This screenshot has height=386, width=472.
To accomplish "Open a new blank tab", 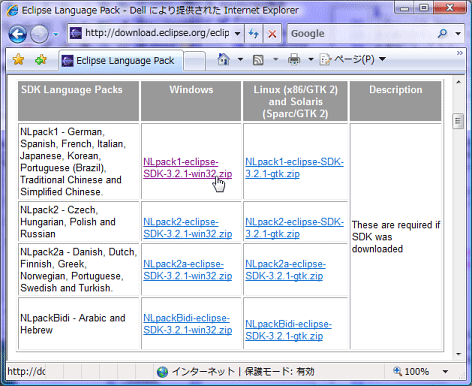I will pyautogui.click(x=194, y=61).
